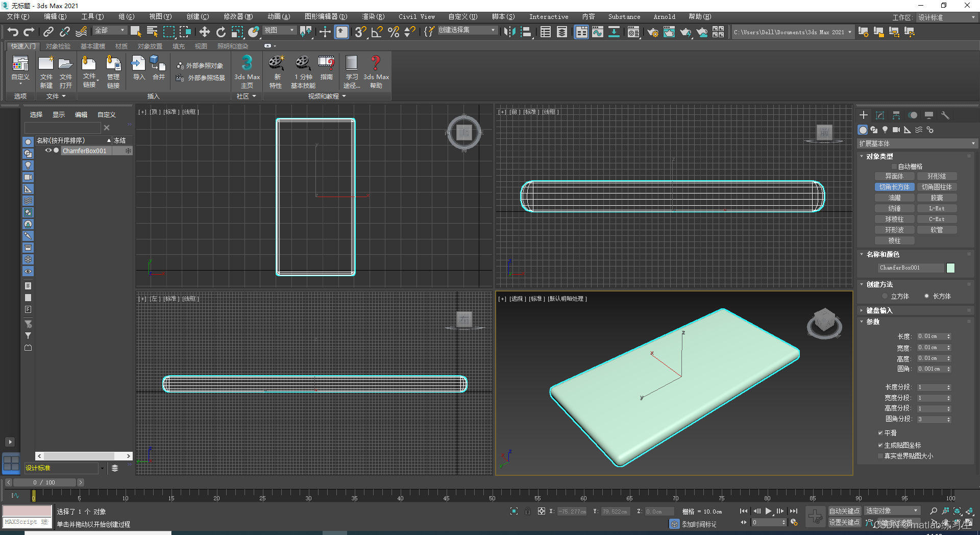980x535 pixels.
Task: Select the Rotate tool in toolbar
Action: pyautogui.click(x=220, y=32)
